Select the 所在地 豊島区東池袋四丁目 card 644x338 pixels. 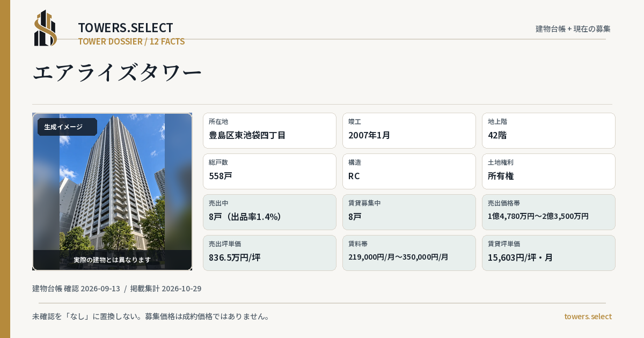click(269, 130)
